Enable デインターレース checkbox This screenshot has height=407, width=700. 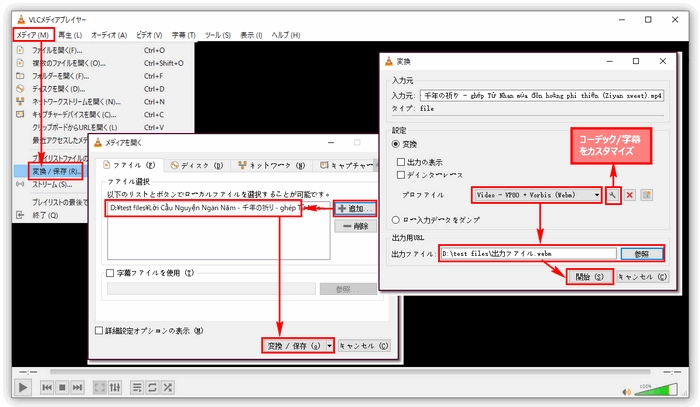point(401,175)
